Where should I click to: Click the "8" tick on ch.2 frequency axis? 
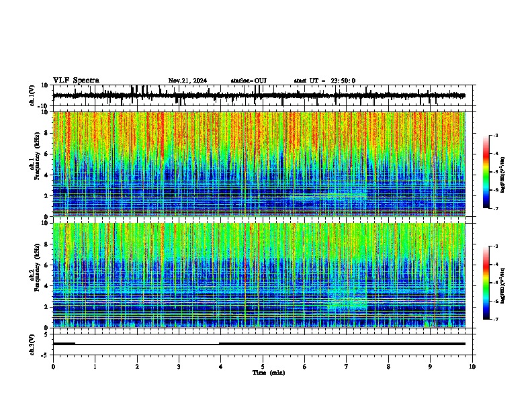pos(46,244)
